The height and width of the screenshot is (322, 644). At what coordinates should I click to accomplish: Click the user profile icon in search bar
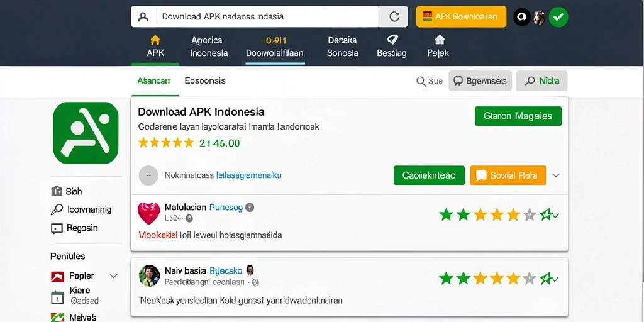[143, 17]
